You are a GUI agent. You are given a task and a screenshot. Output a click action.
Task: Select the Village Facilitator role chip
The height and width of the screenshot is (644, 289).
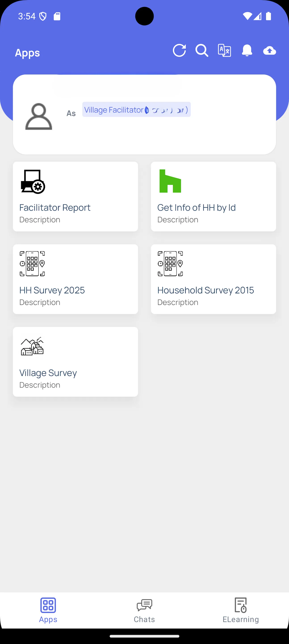tap(136, 110)
